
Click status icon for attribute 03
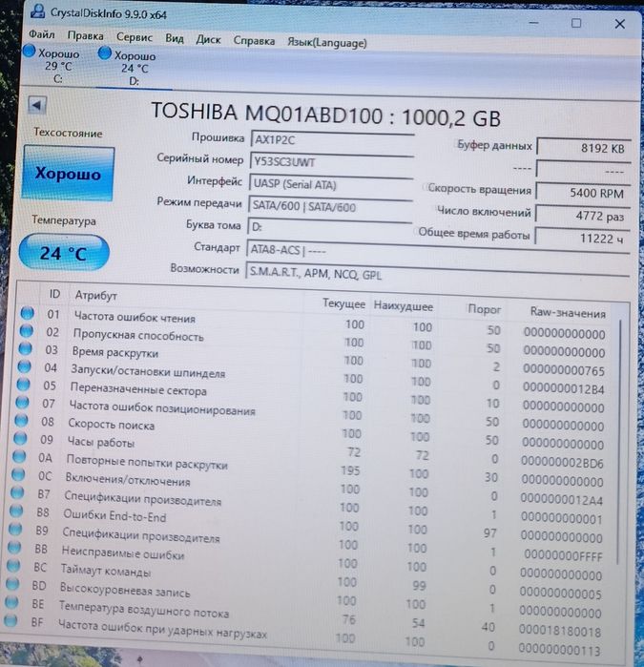26,348
